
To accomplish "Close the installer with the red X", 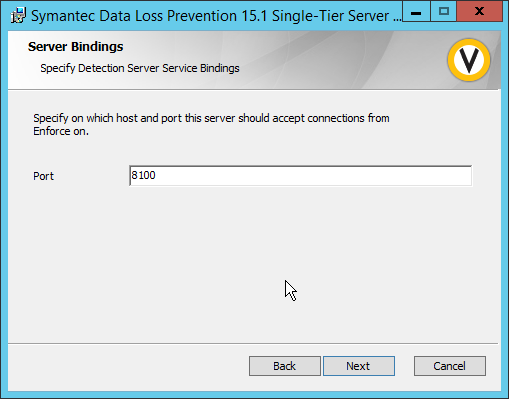I will (479, 12).
